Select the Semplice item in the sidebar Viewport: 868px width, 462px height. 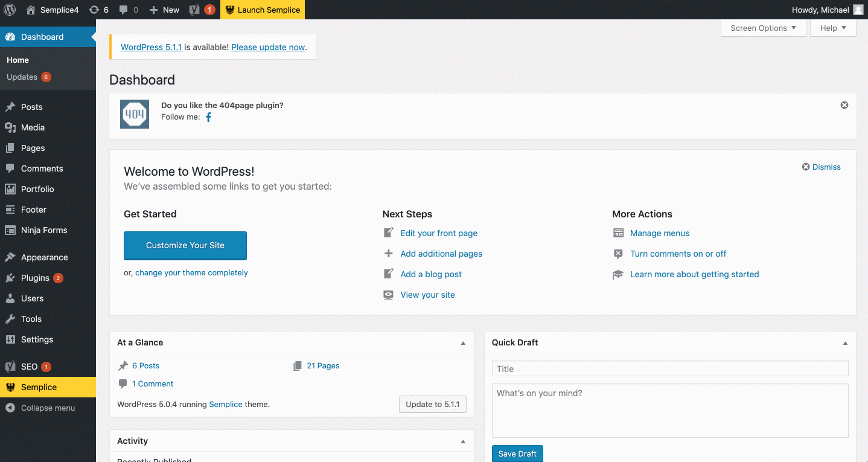coord(38,387)
